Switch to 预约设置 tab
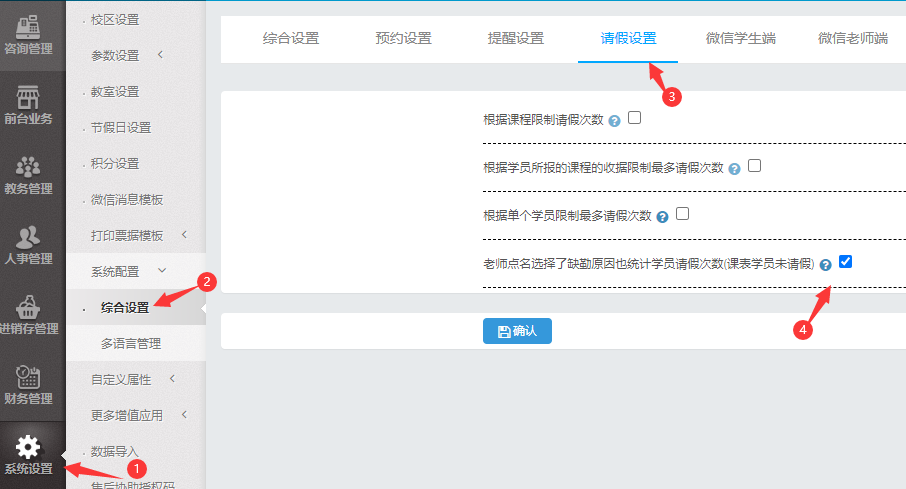Image resolution: width=906 pixels, height=489 pixels. (403, 39)
